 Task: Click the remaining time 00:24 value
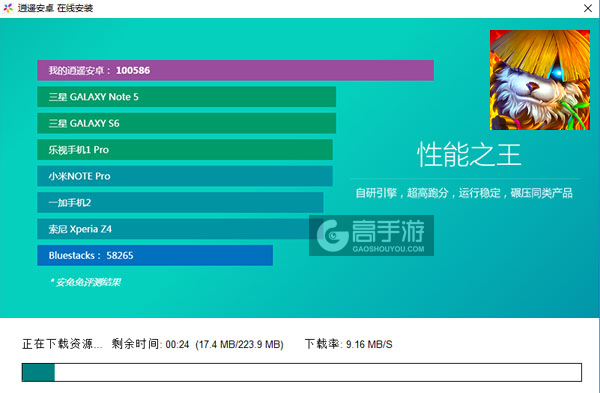[177, 345]
